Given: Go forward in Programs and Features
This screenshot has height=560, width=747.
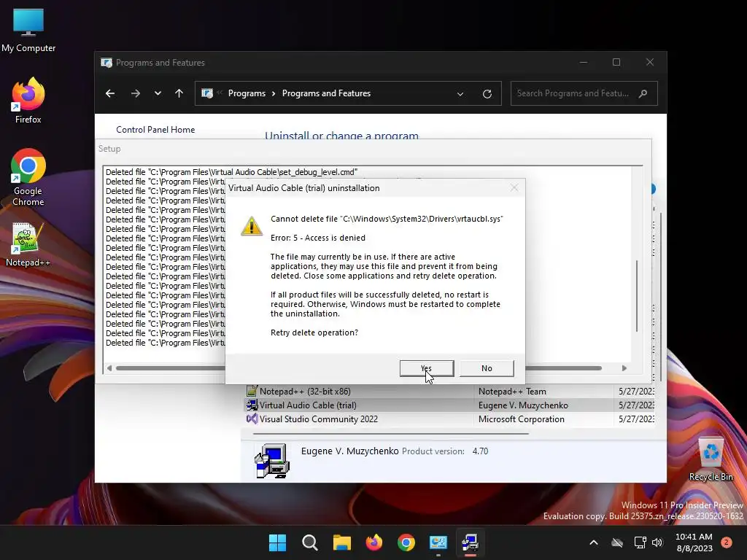Looking at the screenshot, I should click(x=135, y=93).
